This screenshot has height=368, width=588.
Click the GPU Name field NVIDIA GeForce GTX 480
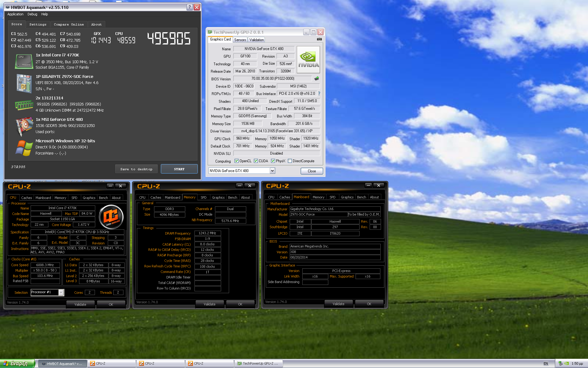click(264, 49)
